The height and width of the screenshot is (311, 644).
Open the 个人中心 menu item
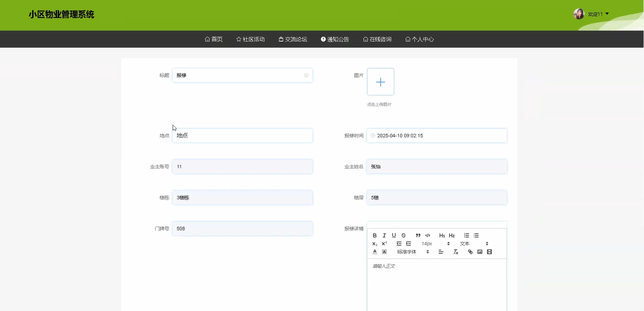pyautogui.click(x=420, y=39)
